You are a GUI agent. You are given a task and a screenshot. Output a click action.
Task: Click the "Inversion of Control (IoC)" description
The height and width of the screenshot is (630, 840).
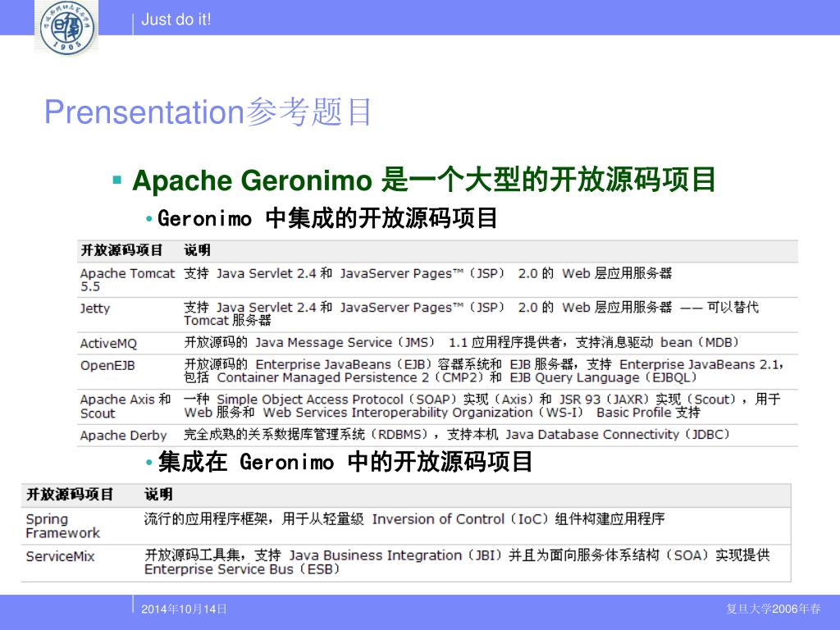coord(404,519)
